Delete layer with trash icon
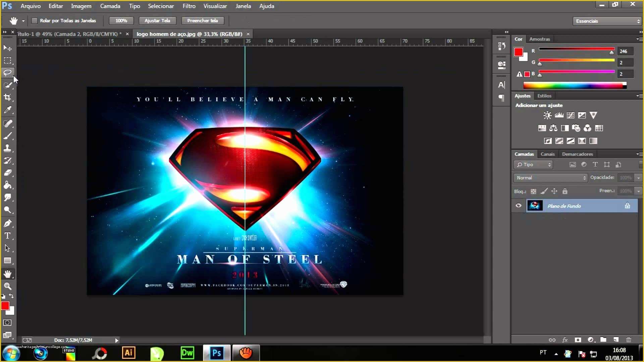The image size is (644, 362). 629,340
